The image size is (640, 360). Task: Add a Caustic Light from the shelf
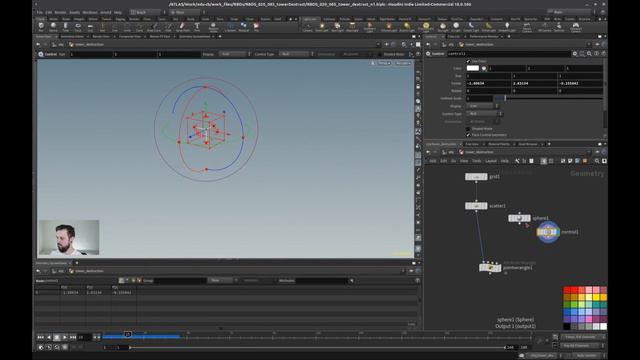[x=471, y=27]
